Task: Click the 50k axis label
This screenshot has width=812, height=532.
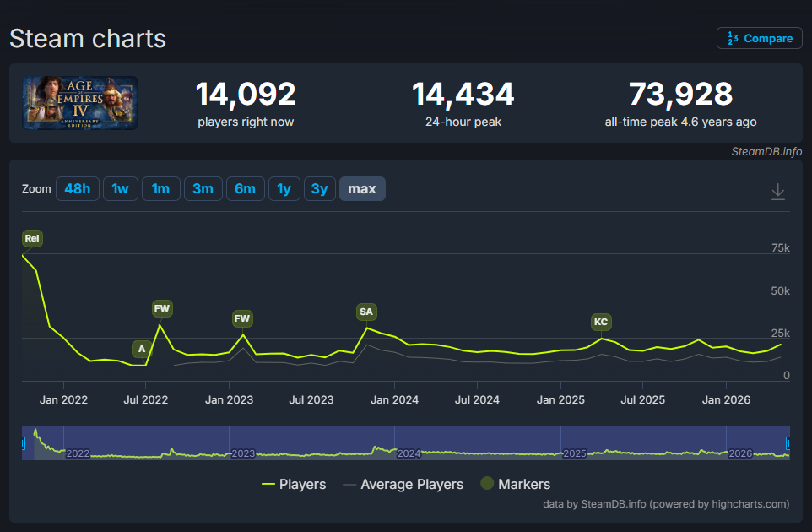Action: tap(781, 291)
